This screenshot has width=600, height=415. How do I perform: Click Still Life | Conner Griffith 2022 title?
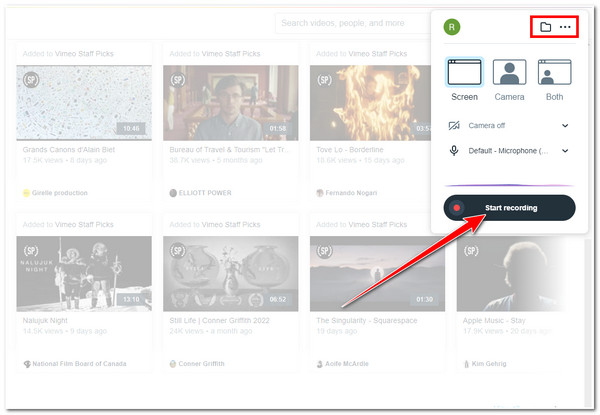tap(220, 321)
